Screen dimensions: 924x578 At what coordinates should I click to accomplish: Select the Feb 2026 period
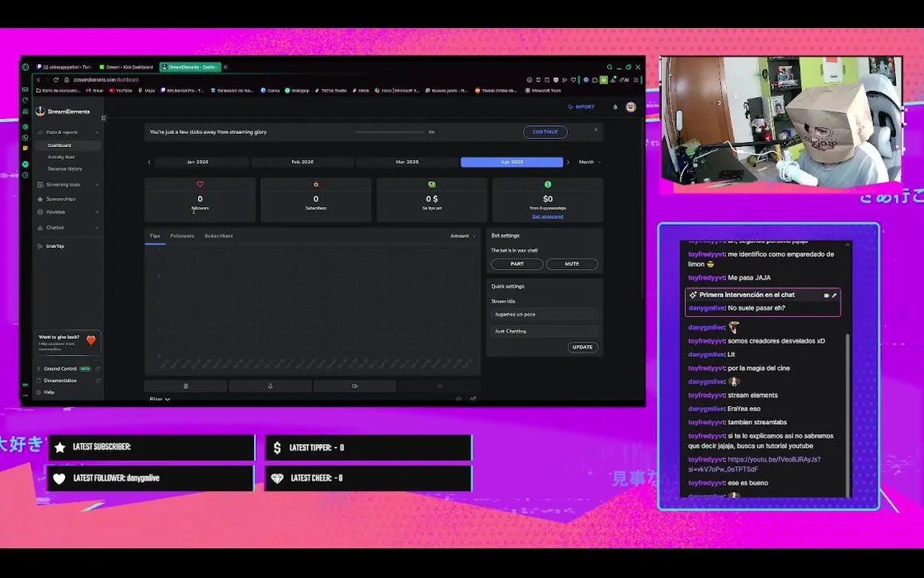point(302,162)
